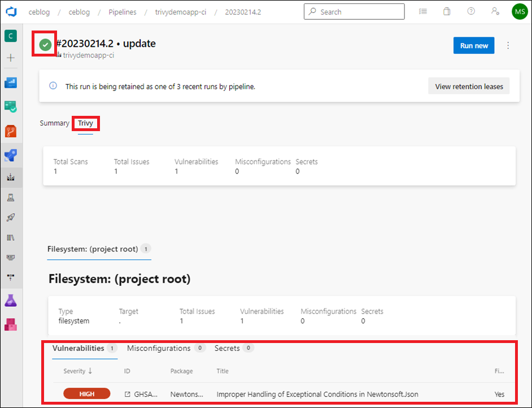
Task: Open trivydemoapp-ci link under run title
Action: (x=88, y=55)
